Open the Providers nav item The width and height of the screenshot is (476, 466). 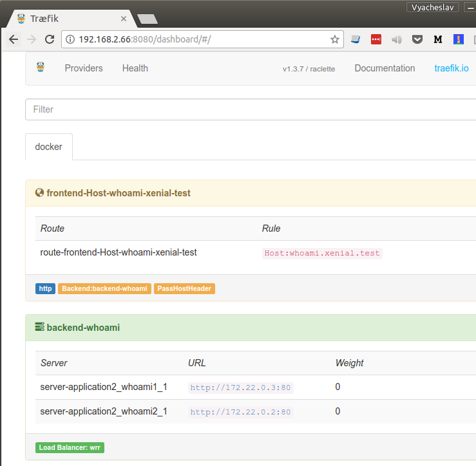tap(84, 68)
